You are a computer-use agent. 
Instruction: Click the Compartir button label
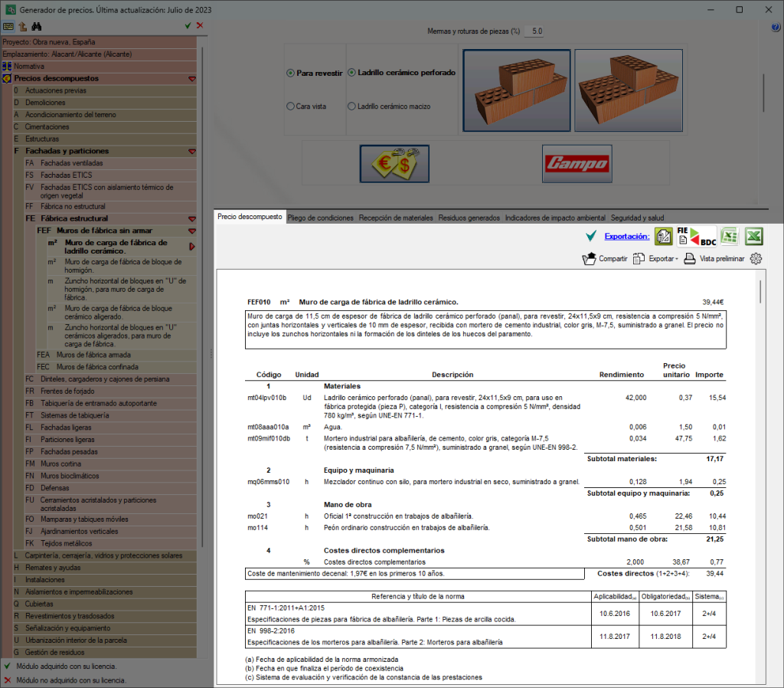point(613,259)
